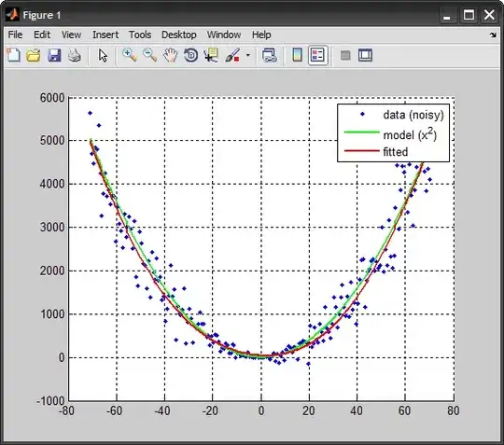Select the Zoom In magnifier tool
Viewport: 504px width, 445px height.
(x=130, y=55)
